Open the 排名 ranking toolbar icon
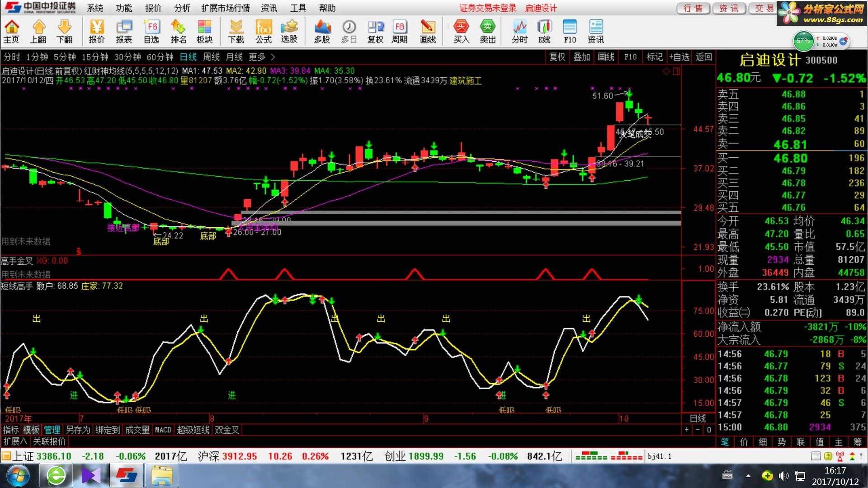Image resolution: width=868 pixels, height=488 pixels. click(179, 32)
